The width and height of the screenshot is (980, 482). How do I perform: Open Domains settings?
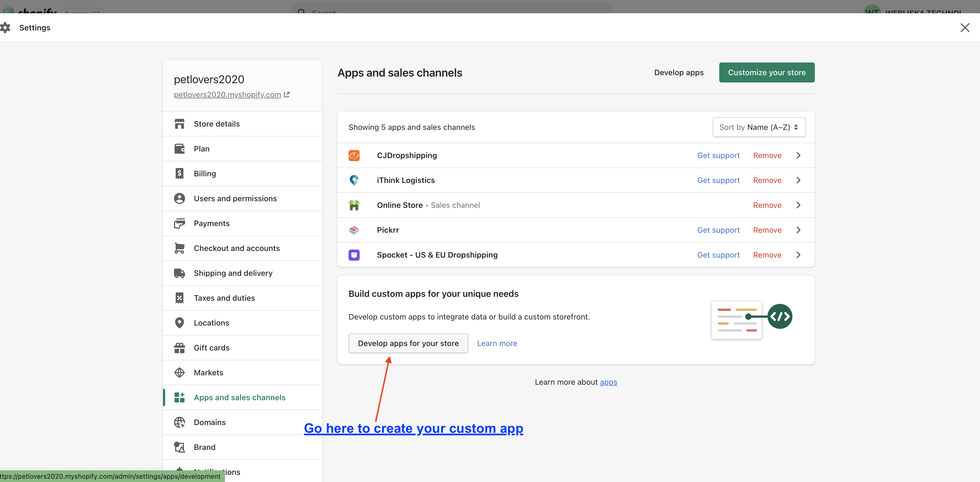(242, 422)
